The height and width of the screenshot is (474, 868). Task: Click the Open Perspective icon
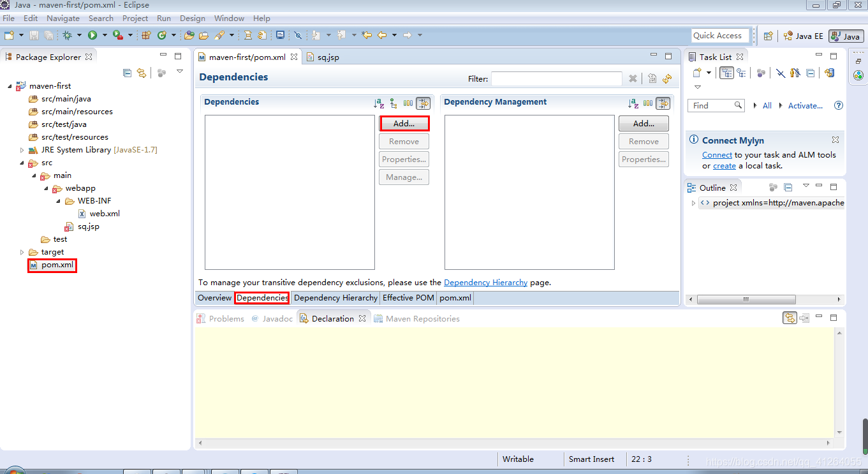tap(769, 36)
